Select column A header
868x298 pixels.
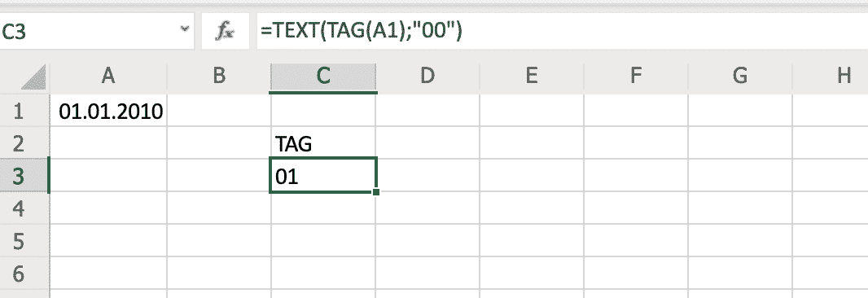click(x=108, y=76)
